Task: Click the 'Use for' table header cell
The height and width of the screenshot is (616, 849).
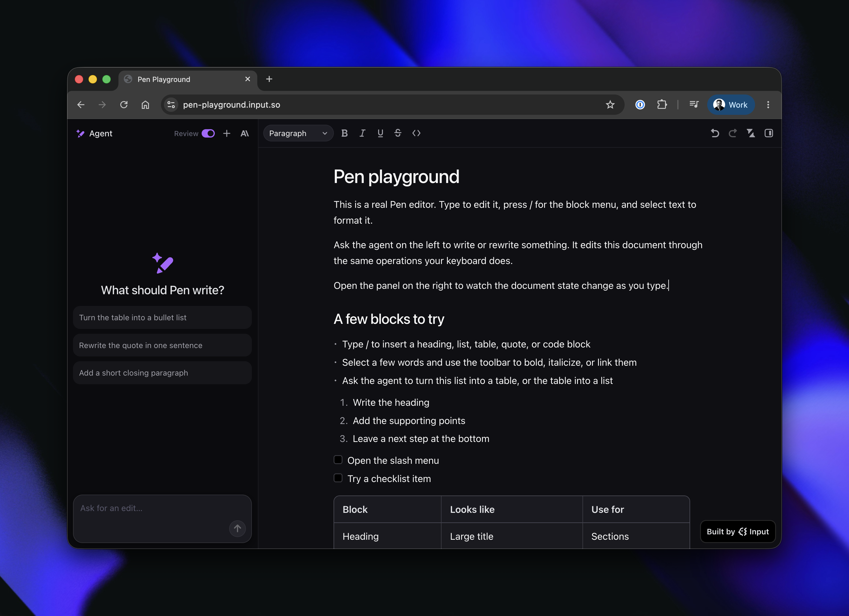Action: point(636,509)
